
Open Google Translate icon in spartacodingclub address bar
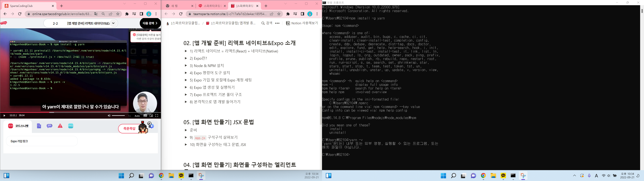tap(96, 14)
